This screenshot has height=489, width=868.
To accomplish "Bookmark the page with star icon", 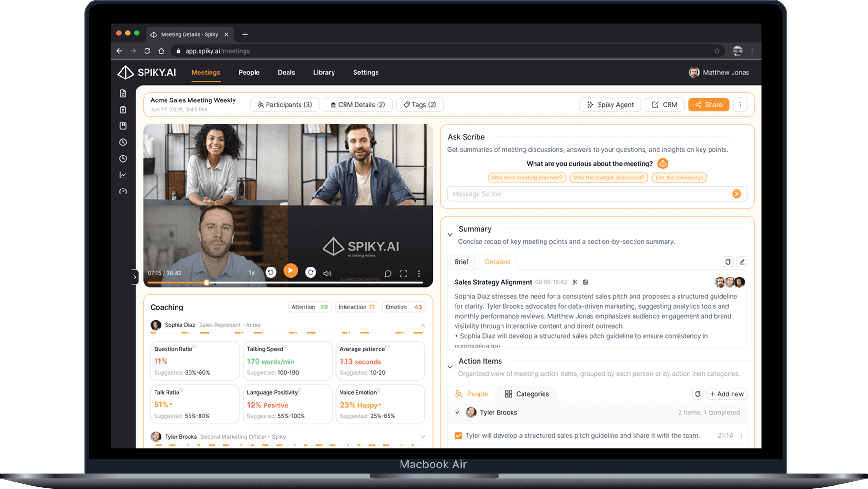I will point(717,51).
